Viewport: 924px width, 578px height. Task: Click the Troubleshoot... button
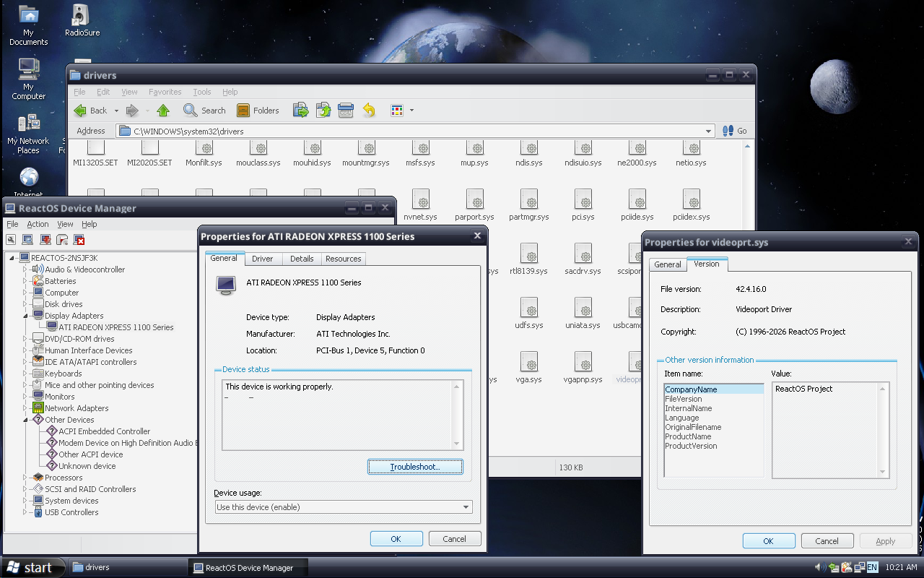(x=415, y=467)
